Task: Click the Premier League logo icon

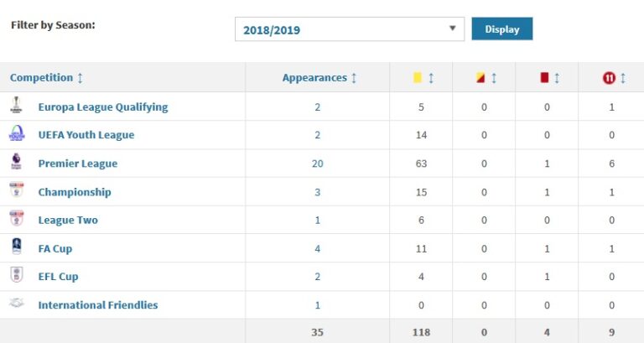Action: tap(17, 163)
